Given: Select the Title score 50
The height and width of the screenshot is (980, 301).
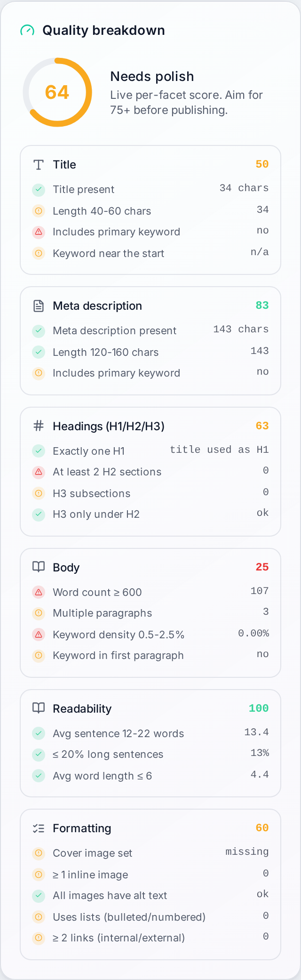Looking at the screenshot, I should point(262,164).
